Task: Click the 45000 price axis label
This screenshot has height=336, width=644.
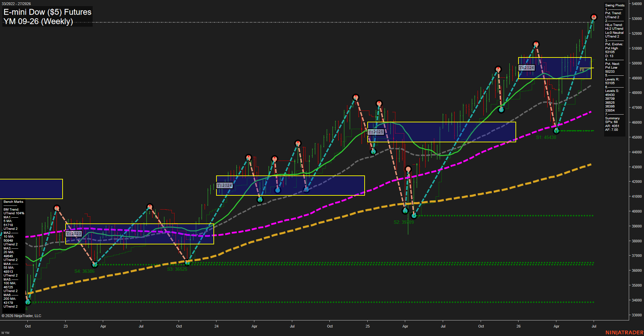Action: click(x=637, y=137)
